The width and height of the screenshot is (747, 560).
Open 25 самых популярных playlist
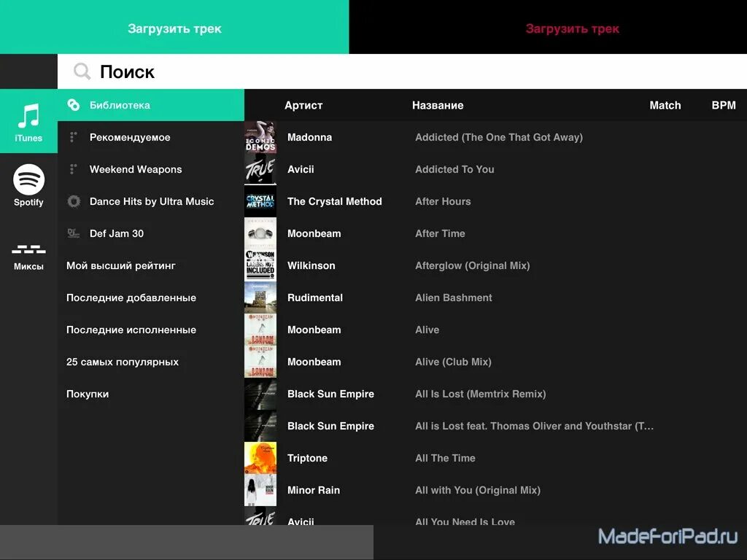pyautogui.click(x=151, y=362)
